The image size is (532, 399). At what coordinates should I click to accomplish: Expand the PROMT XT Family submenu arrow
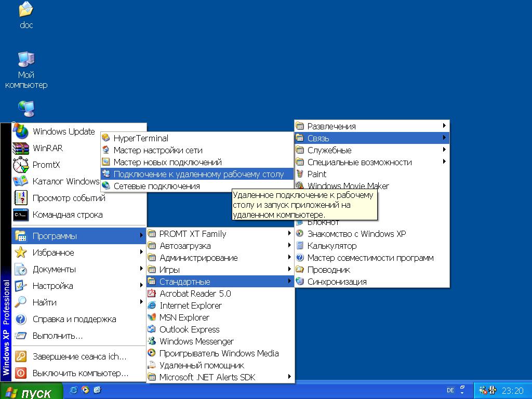point(289,233)
